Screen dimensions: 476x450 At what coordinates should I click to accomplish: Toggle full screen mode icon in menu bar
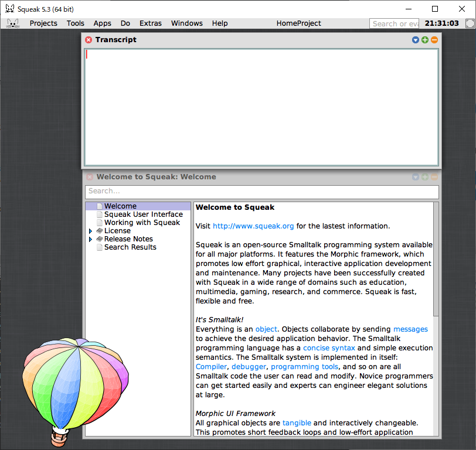tap(470, 23)
